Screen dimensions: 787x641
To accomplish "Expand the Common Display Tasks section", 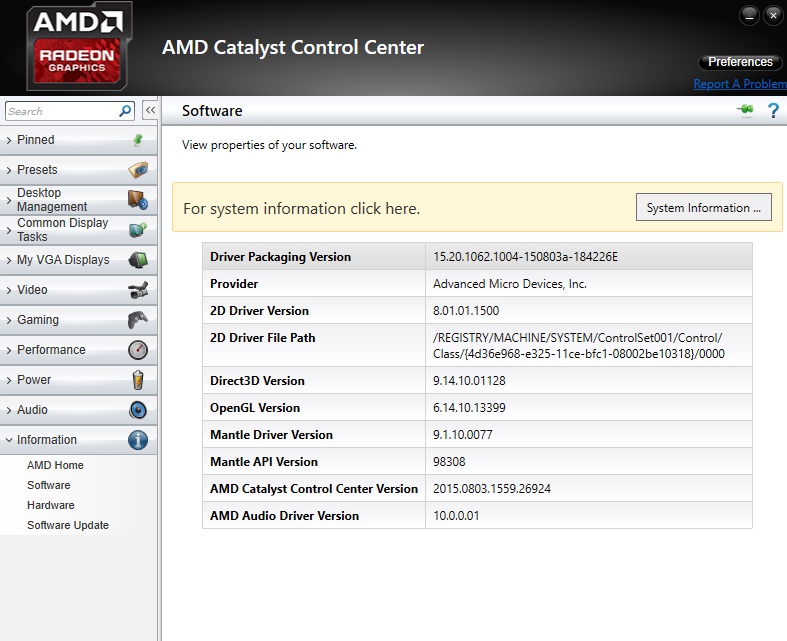I will (62, 230).
